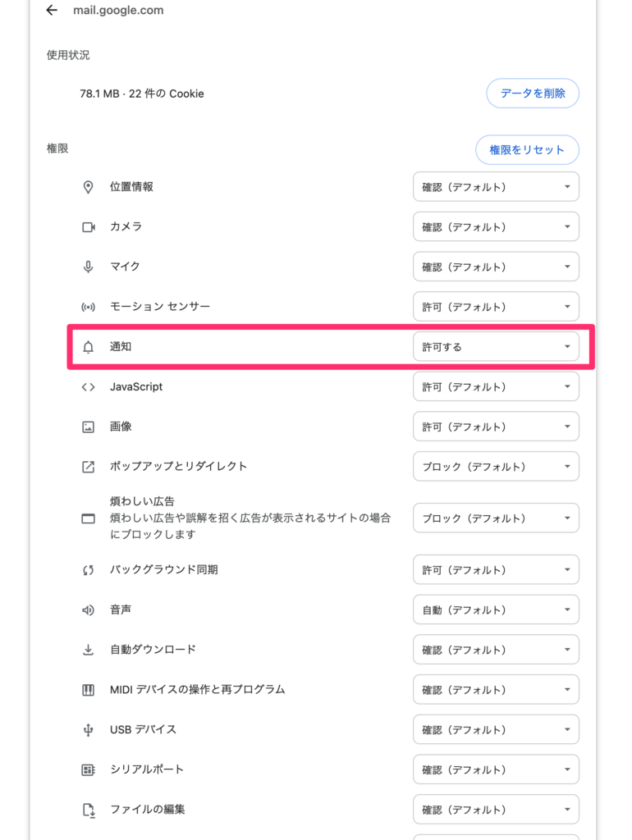632x840 pixels.
Task: Click the 権限をリセット button
Action: coord(527,150)
